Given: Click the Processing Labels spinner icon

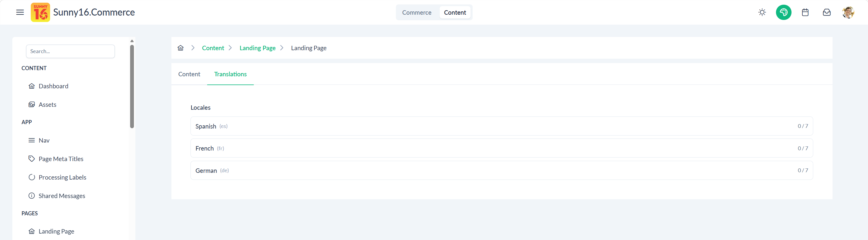Looking at the screenshot, I should pos(32,178).
